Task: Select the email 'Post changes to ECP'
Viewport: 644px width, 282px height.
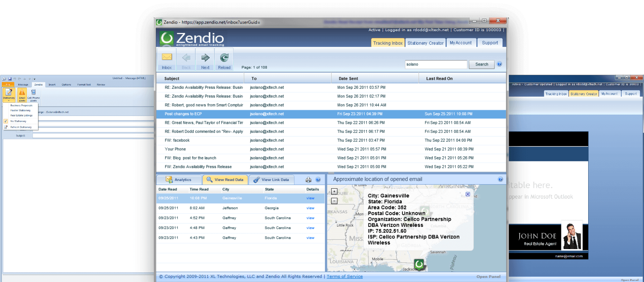Action: click(x=331, y=114)
